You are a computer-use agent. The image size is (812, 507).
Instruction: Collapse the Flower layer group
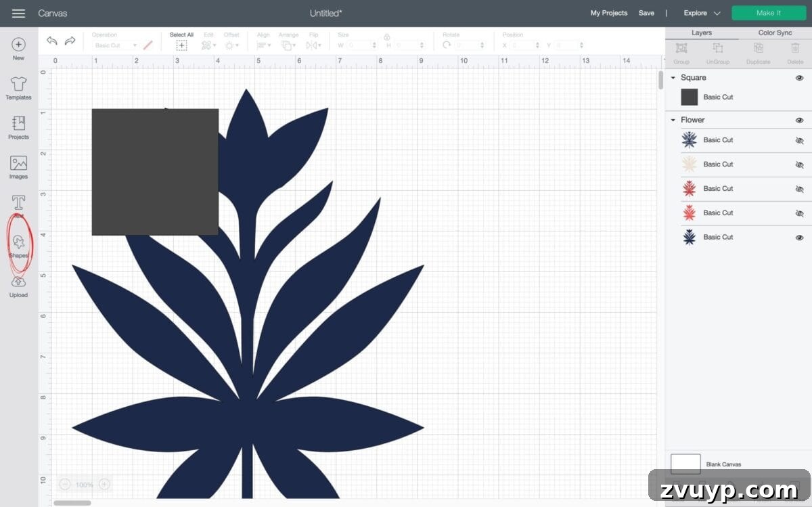[x=673, y=120]
